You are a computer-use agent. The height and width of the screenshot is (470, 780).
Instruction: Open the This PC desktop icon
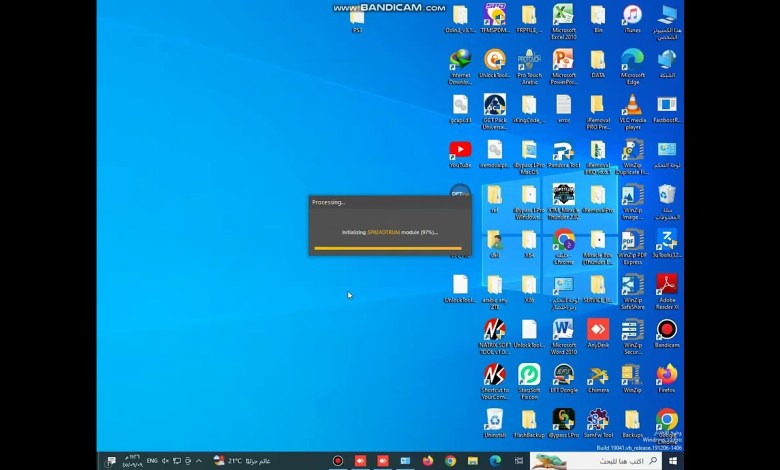click(667, 22)
